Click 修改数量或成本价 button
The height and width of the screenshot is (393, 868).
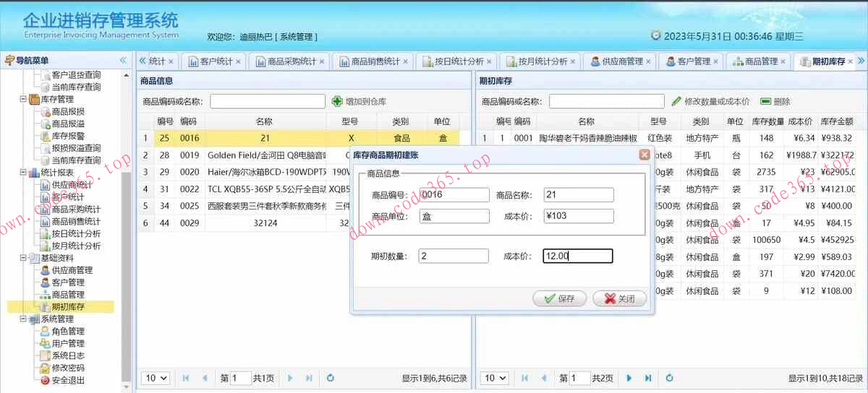tap(710, 102)
